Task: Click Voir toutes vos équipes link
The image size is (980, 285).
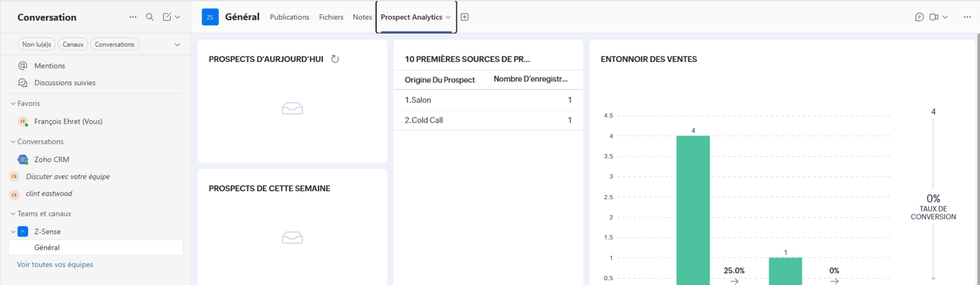Action: click(55, 265)
